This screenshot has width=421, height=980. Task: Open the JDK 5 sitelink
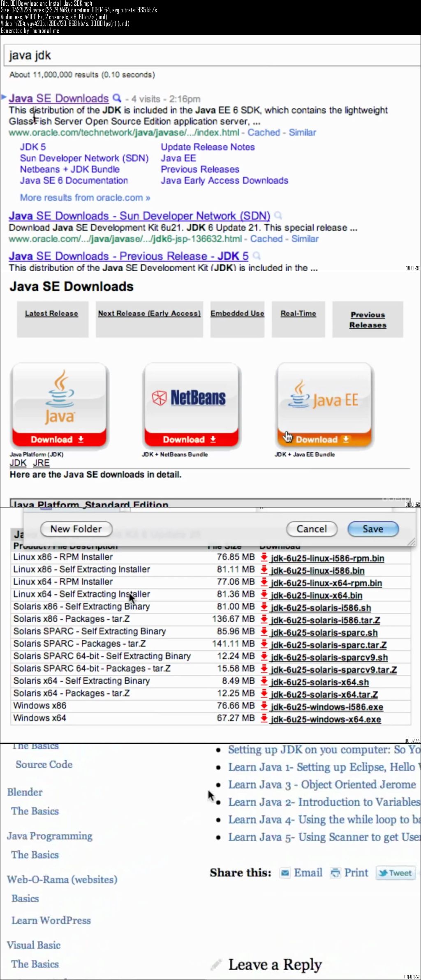(x=33, y=147)
